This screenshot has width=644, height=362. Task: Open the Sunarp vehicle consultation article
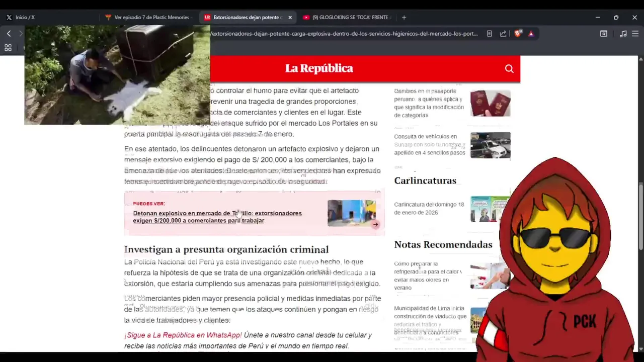[429, 144]
